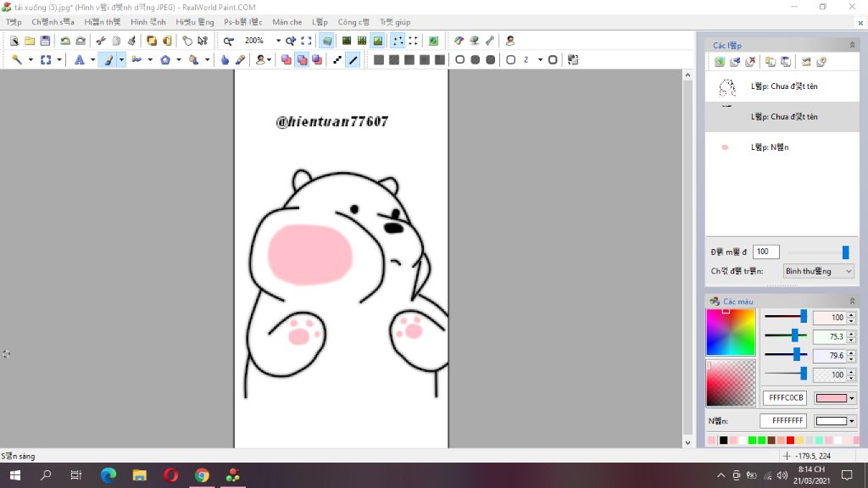
Task: Select the magic wand tool
Action: click(x=17, y=60)
